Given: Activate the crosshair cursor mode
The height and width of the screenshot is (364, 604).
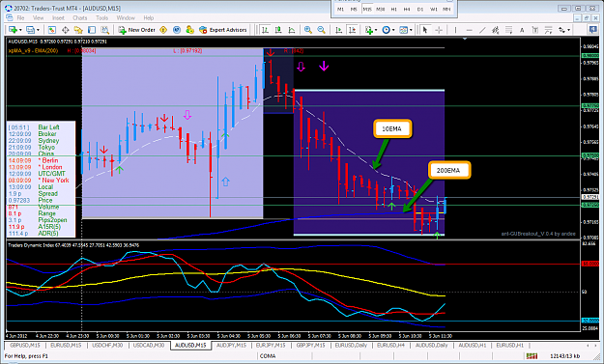Looking at the screenshot, I should pos(439,30).
